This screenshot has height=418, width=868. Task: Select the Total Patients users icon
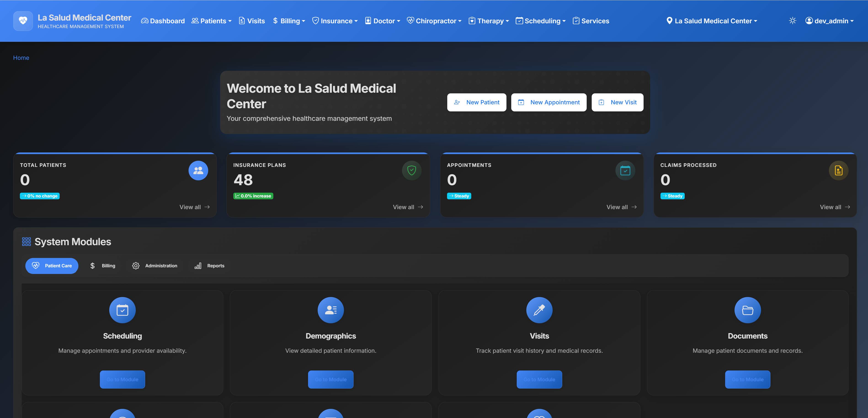coord(198,170)
